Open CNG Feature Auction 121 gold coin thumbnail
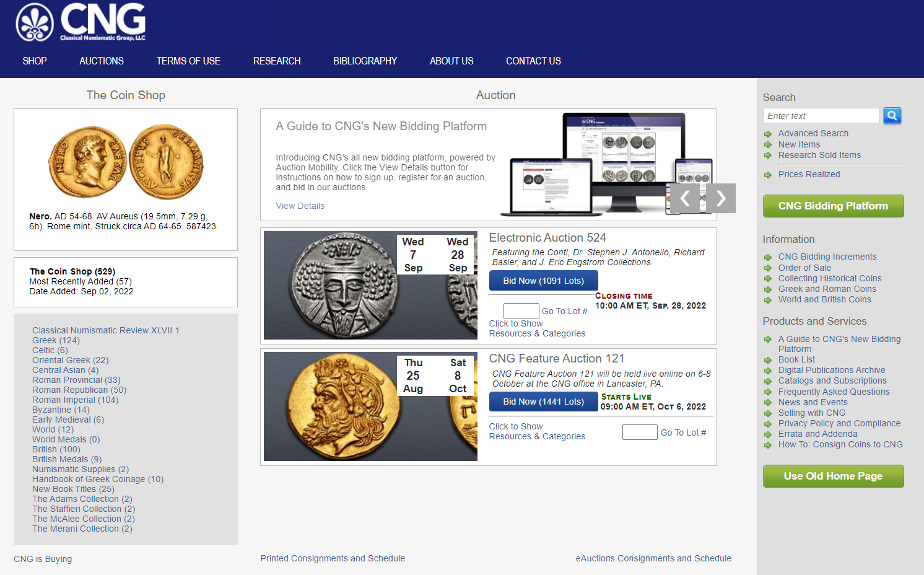 (x=370, y=406)
